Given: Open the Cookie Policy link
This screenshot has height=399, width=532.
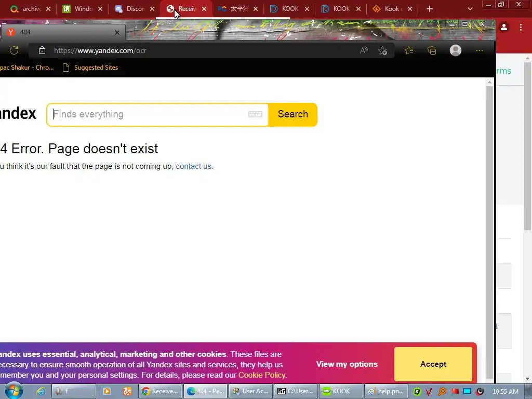Looking at the screenshot, I should point(262,375).
